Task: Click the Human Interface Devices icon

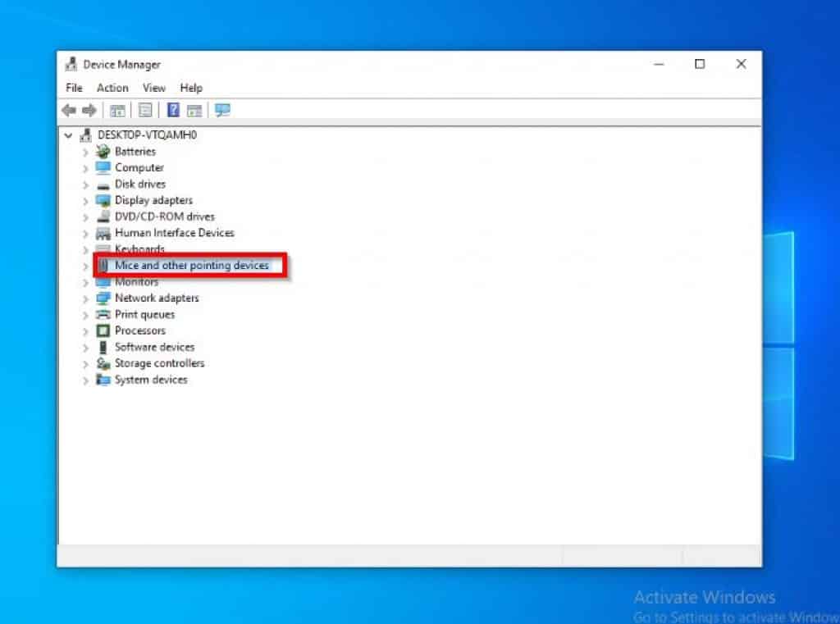Action: pos(103,233)
